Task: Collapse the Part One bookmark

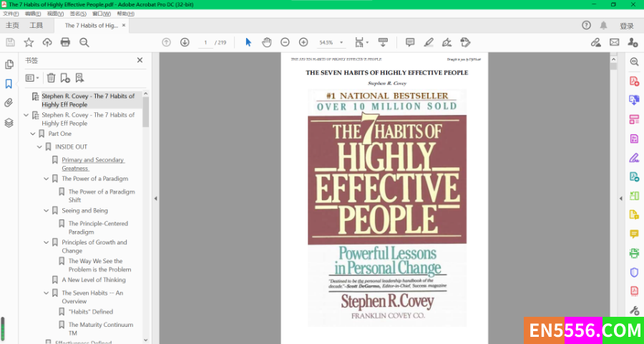Action: [x=33, y=134]
